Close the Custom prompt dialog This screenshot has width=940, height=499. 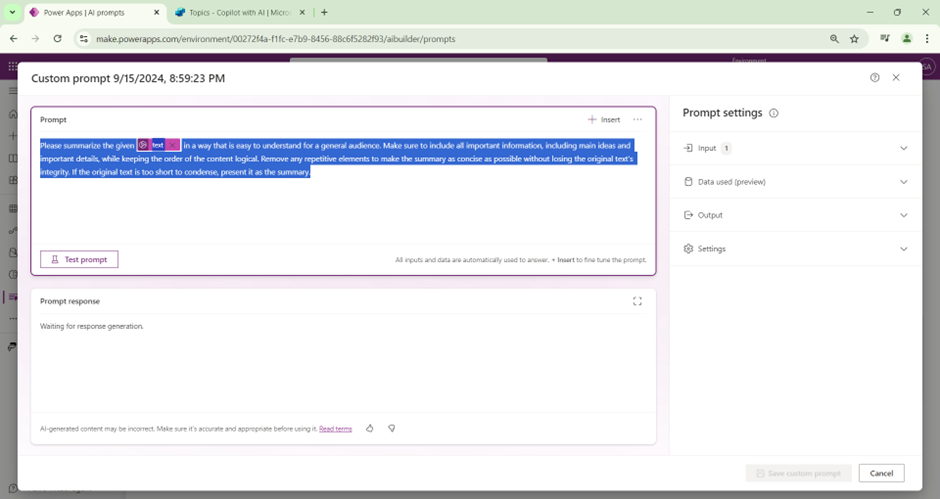[x=896, y=78]
